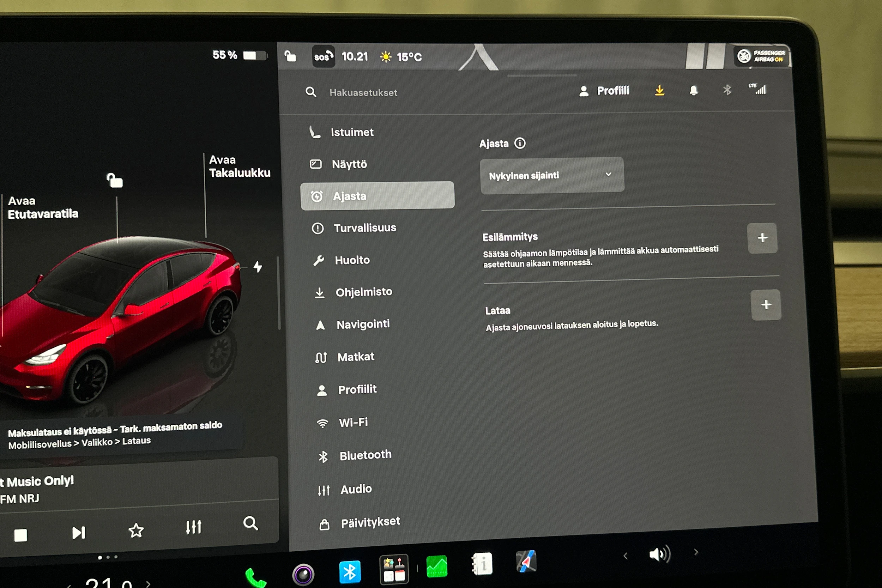The width and height of the screenshot is (882, 588).
Task: Click the Ajasta info icon
Action: (520, 143)
